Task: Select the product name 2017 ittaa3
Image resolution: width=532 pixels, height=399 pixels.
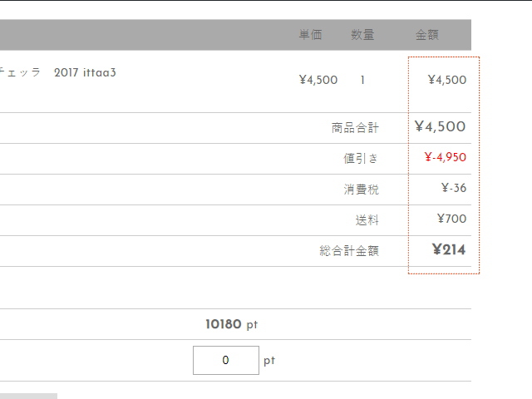Action: pos(85,72)
